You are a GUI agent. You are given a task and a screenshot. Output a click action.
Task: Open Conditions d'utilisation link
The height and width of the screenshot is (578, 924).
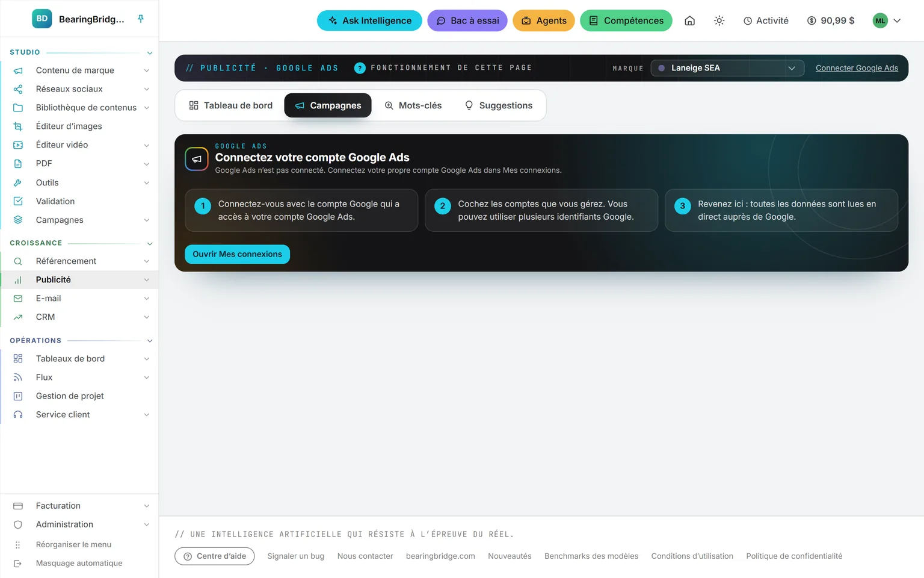pos(692,556)
